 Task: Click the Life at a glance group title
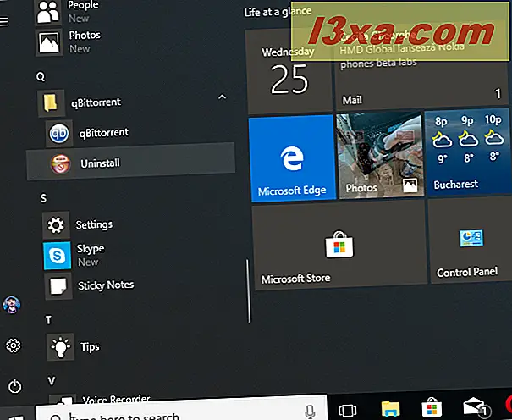(x=278, y=12)
